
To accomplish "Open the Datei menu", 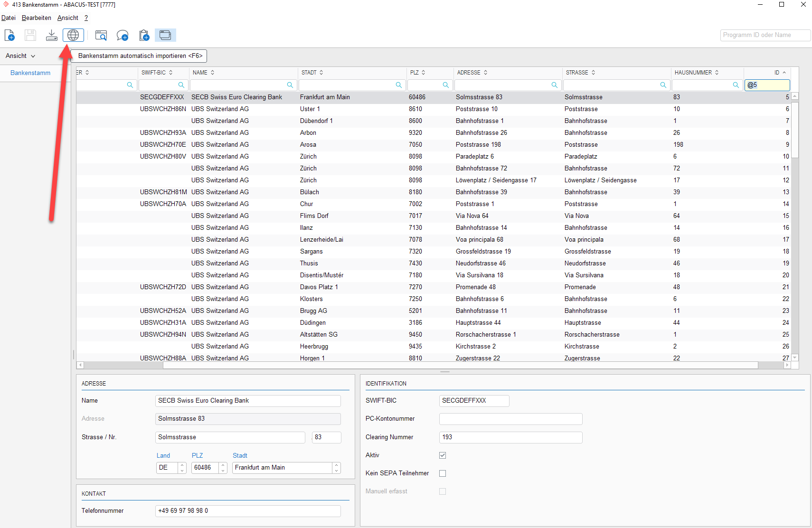I will [9, 18].
